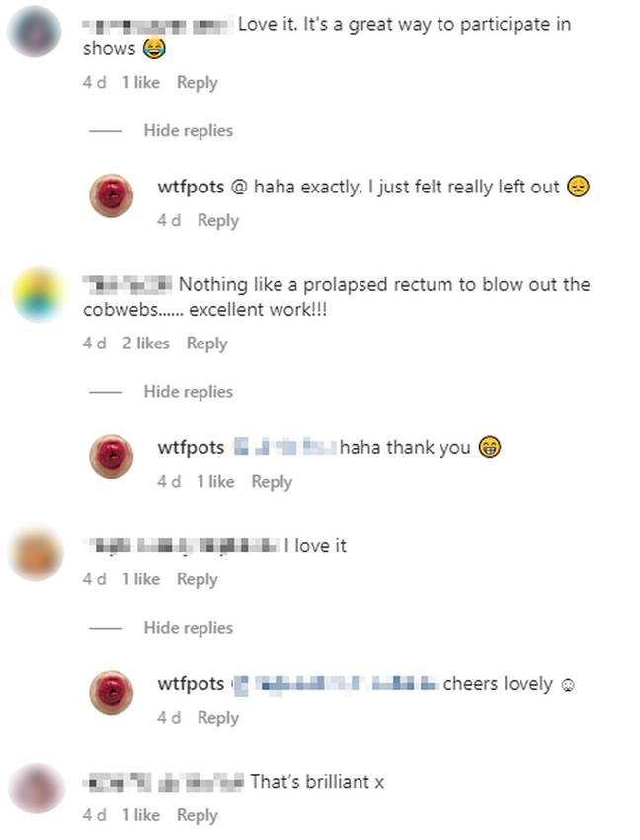Open orange avatar of 'I love it' commenter
The height and width of the screenshot is (840, 640).
coord(36,554)
